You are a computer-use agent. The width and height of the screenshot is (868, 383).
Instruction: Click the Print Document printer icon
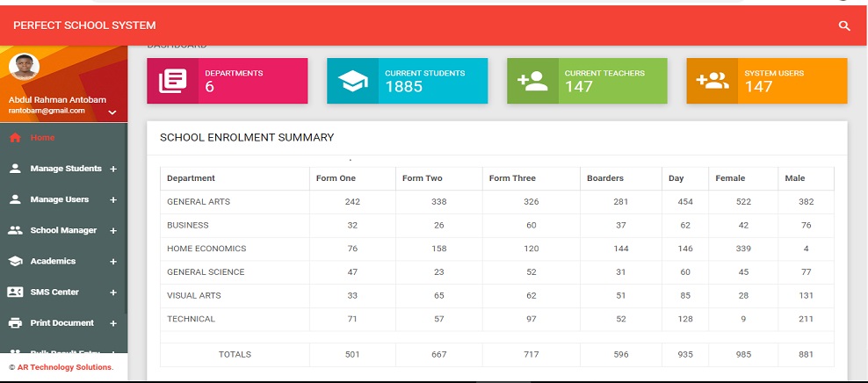coord(15,322)
